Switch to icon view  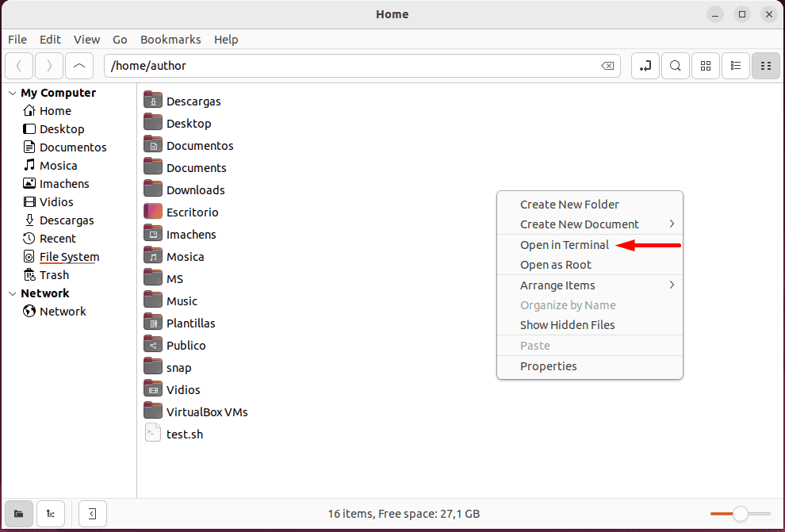click(706, 66)
